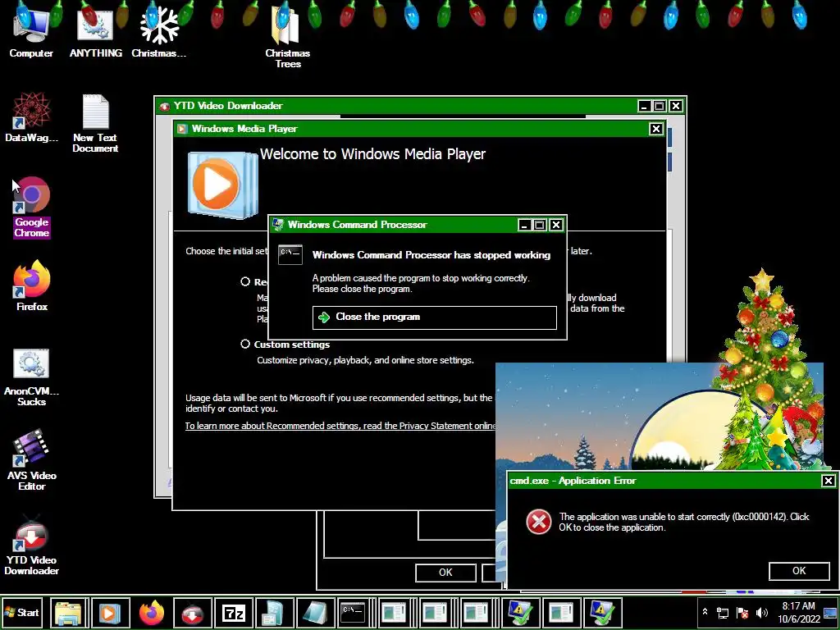Click the taskbar clock showing 8:17 AM
The height and width of the screenshot is (630, 840).
point(799,612)
